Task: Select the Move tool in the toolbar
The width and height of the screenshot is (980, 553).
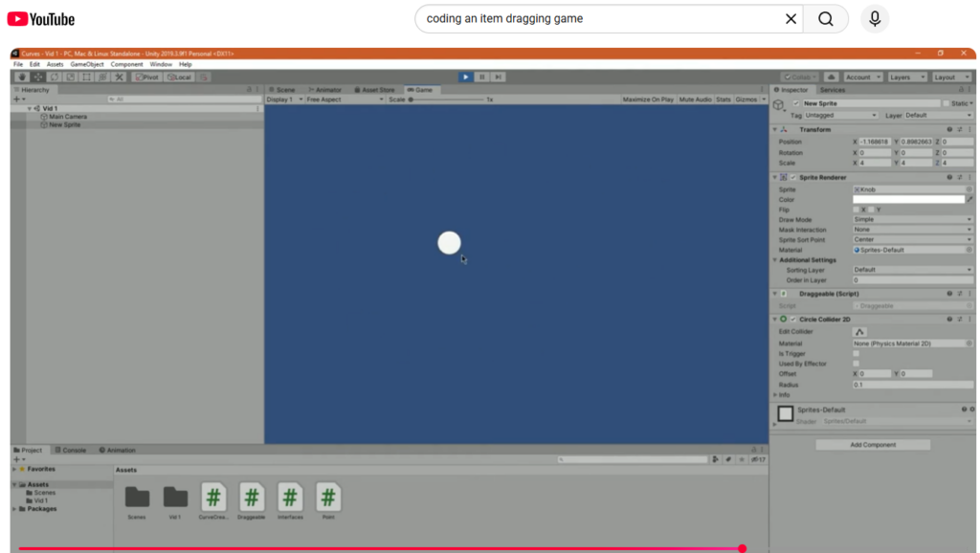Action: pyautogui.click(x=38, y=77)
